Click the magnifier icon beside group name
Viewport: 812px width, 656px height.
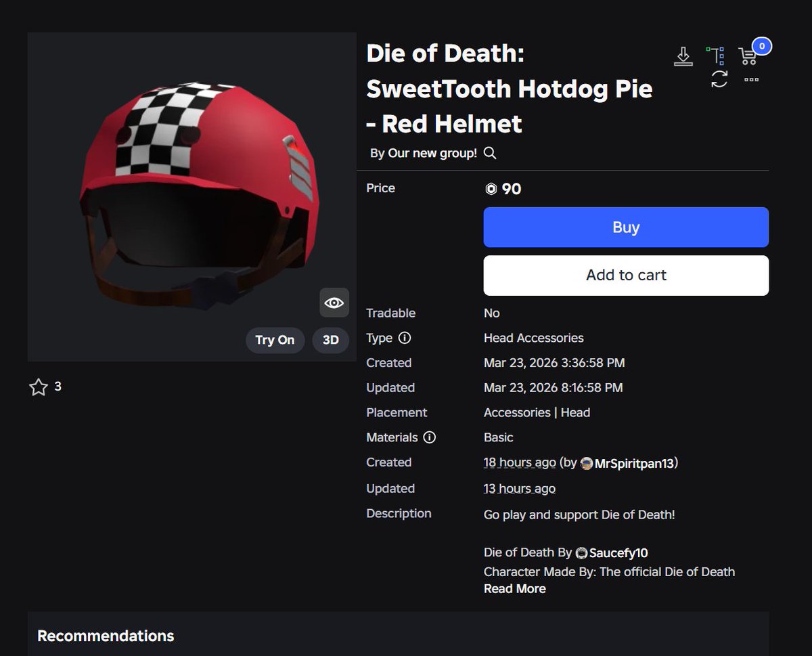(491, 153)
